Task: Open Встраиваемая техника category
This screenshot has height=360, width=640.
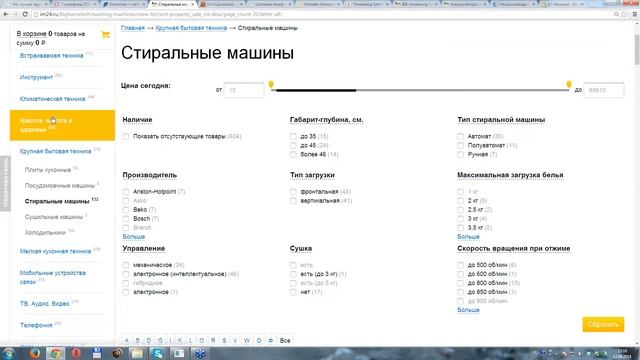Action: (x=51, y=56)
